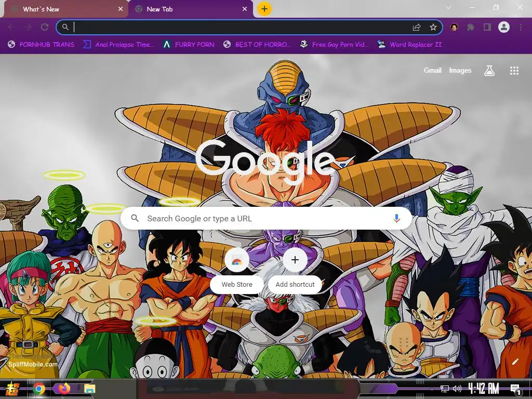Open Search Labs flask icon

click(489, 71)
